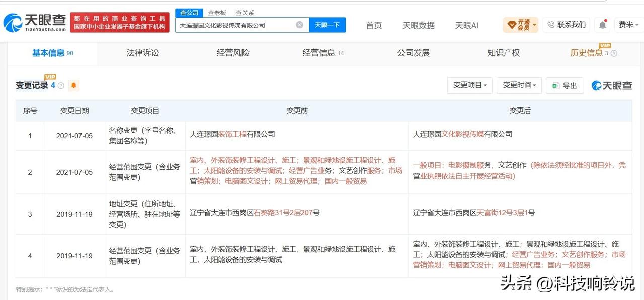Switch to the 基本信息 tab
Screen dimensions: 644x300
[52, 53]
